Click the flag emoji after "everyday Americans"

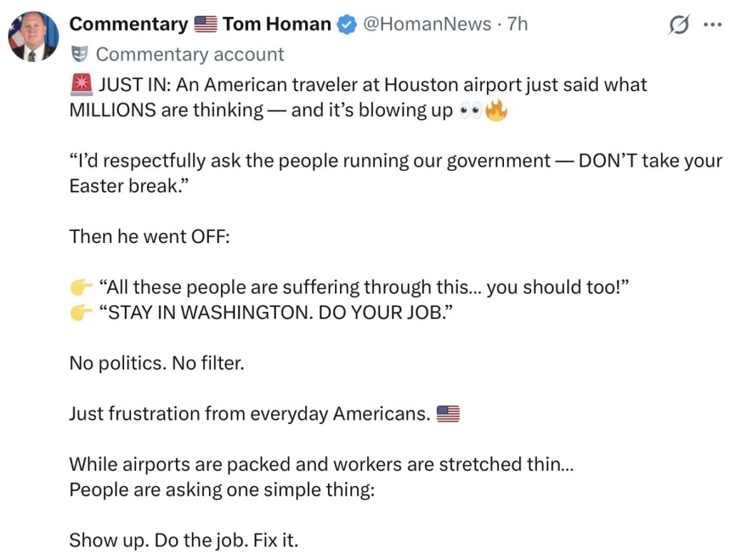click(x=448, y=414)
